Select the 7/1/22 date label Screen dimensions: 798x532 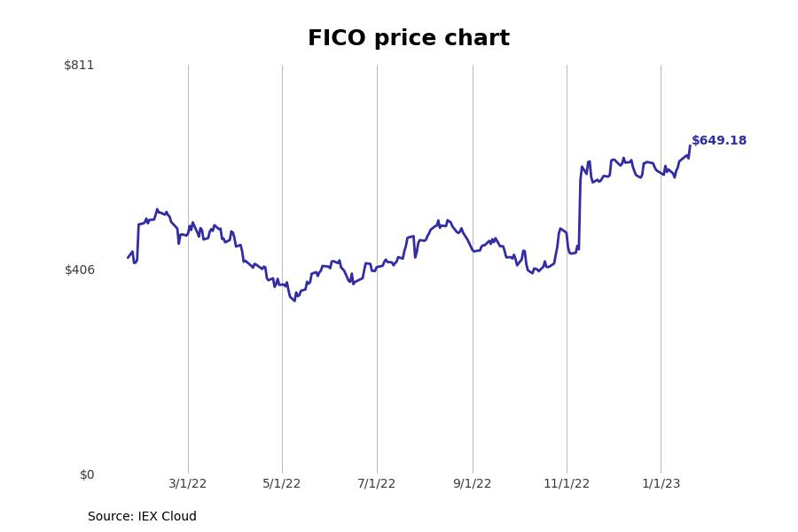coord(377,483)
